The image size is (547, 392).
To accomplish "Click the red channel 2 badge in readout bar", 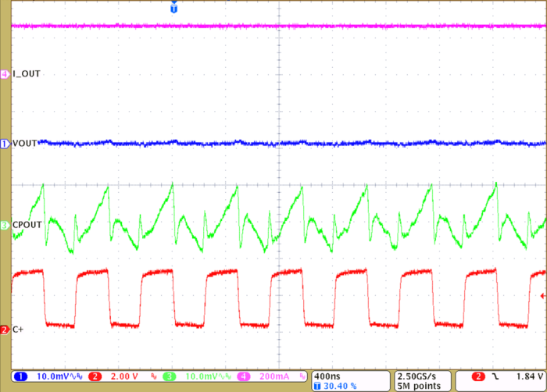I will click(x=95, y=376).
